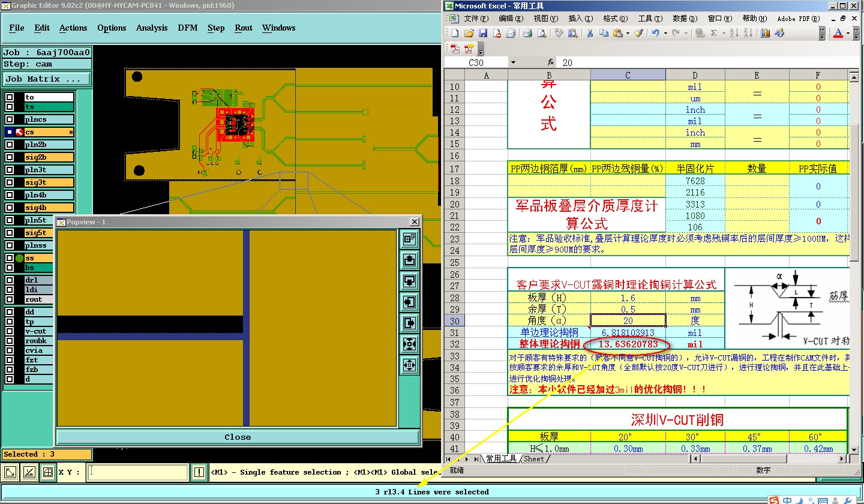Image resolution: width=864 pixels, height=504 pixels.
Task: Click the Popview pan up icon
Action: (x=410, y=260)
